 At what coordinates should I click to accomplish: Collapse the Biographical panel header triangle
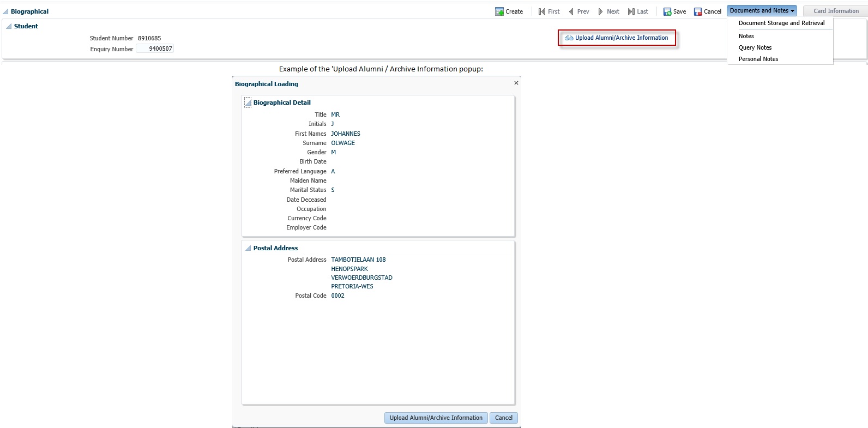pyautogui.click(x=5, y=11)
